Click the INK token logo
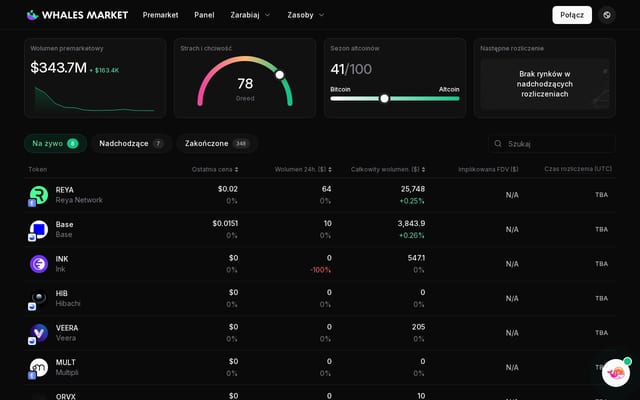Screen dimensions: 640x400 click(39, 264)
